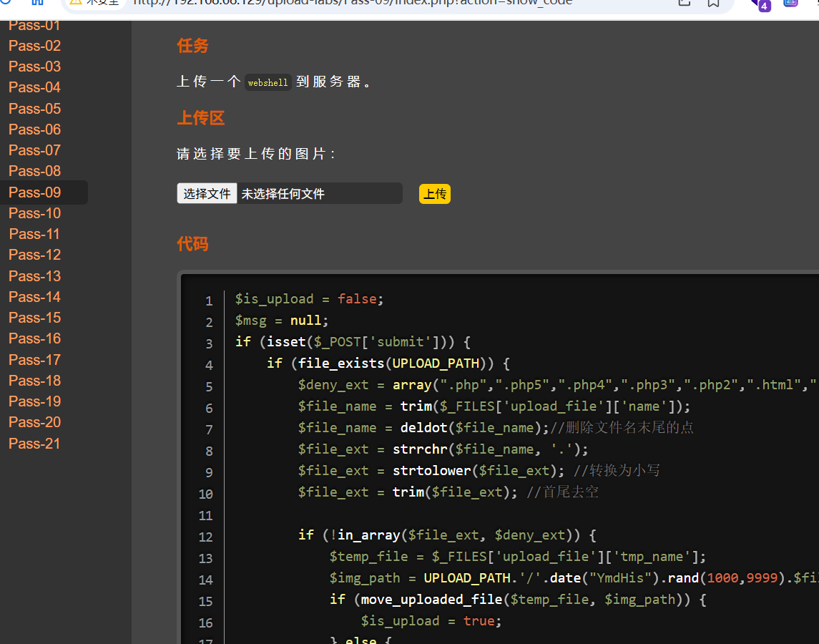Open the Pass-01 lab link
Viewport: 819px width, 644px height.
coord(34,26)
